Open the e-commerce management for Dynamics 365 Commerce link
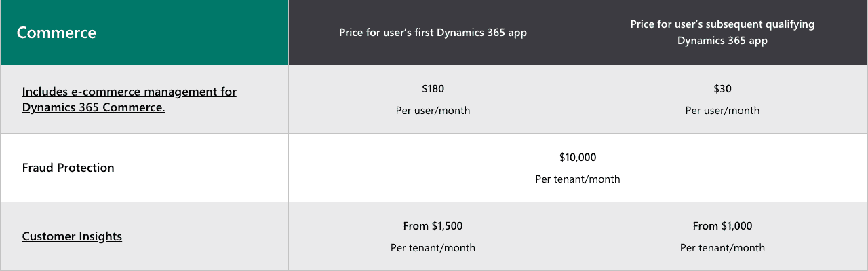The width and height of the screenshot is (868, 271). (129, 99)
